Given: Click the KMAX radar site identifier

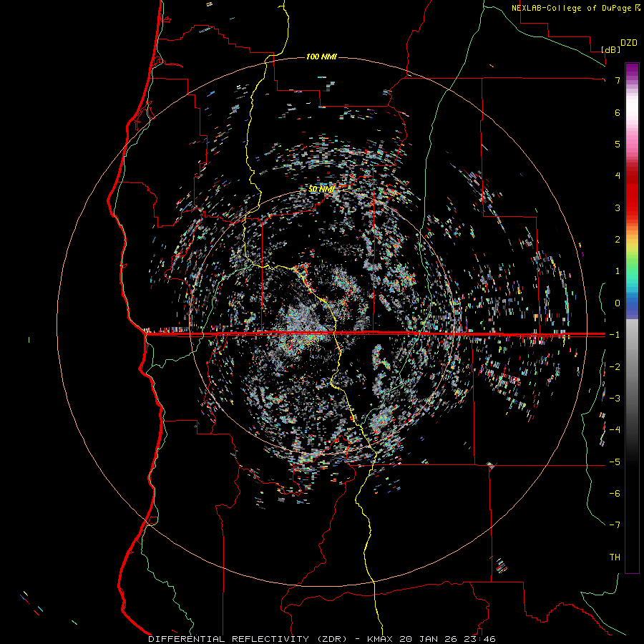Looking at the screenshot, I should tap(379, 639).
